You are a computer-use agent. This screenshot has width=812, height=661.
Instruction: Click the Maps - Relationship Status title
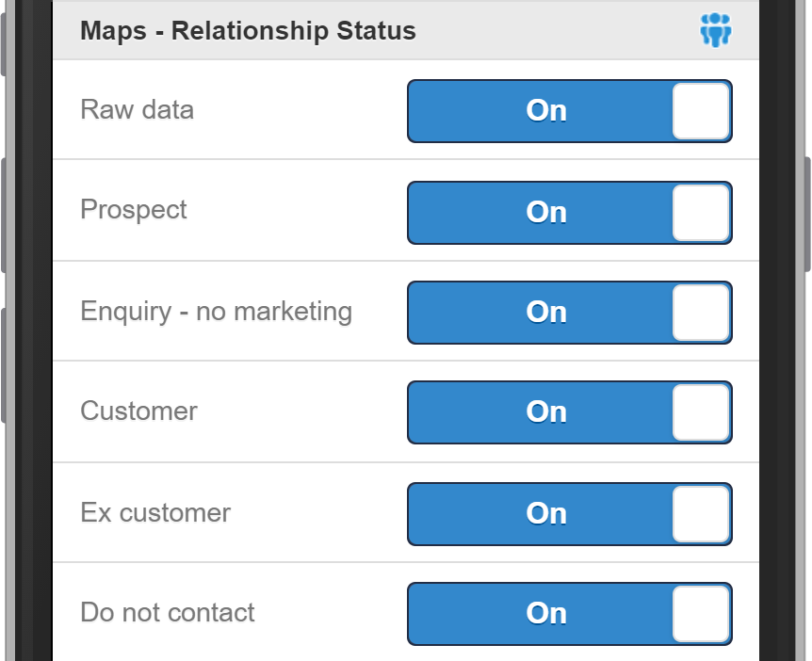(247, 30)
